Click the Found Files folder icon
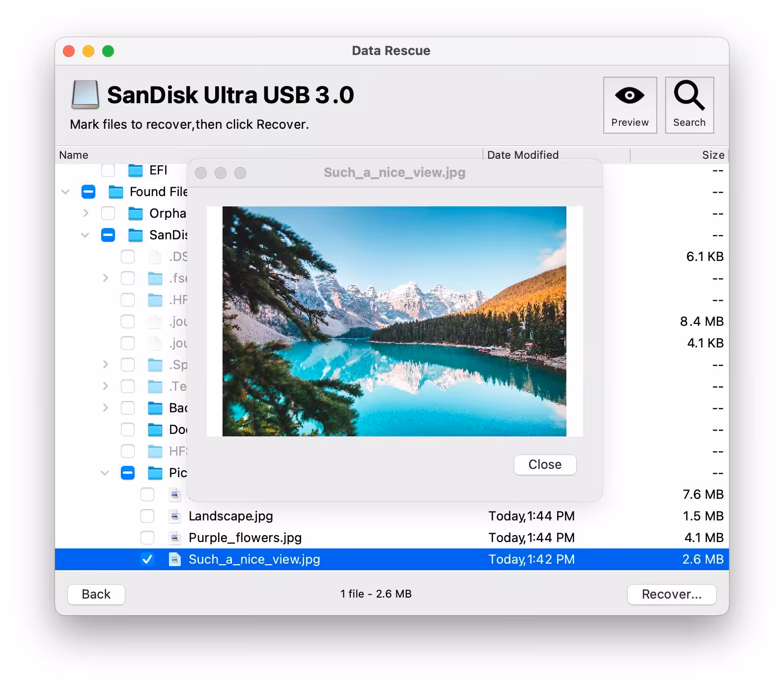Viewport: 784px width, 688px height. pos(116,192)
